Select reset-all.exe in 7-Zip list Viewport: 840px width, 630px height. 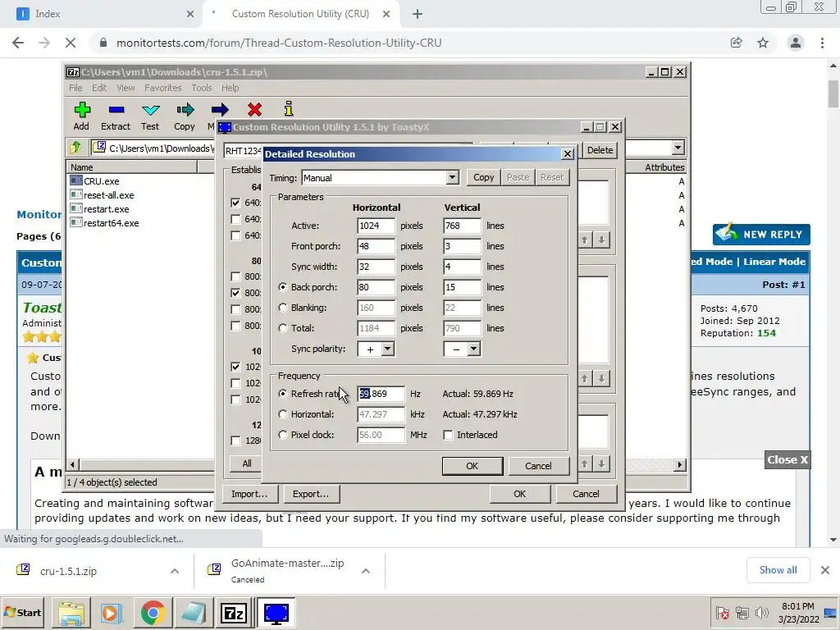pyautogui.click(x=109, y=195)
